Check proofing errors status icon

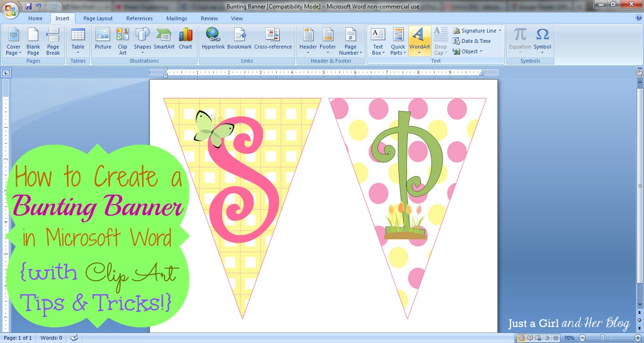[74, 338]
